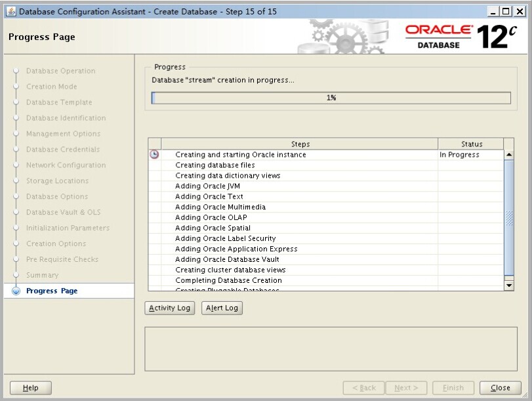The image size is (532, 401).
Task: Click the clock icon for in-progress step
Action: coord(154,155)
